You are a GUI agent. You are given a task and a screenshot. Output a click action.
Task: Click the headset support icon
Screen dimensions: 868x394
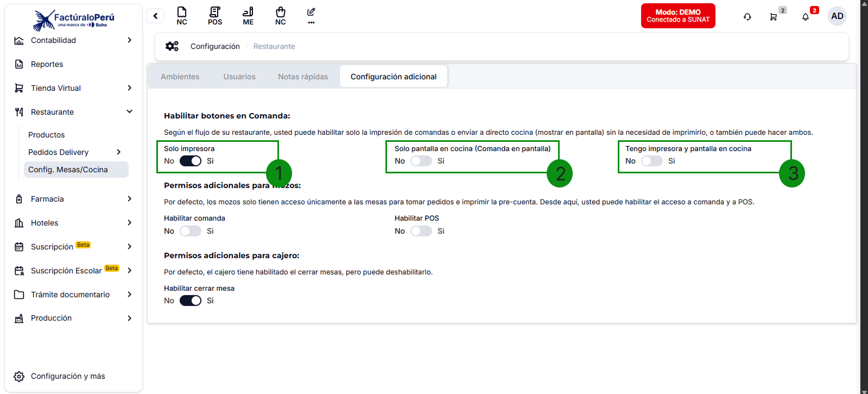747,17
